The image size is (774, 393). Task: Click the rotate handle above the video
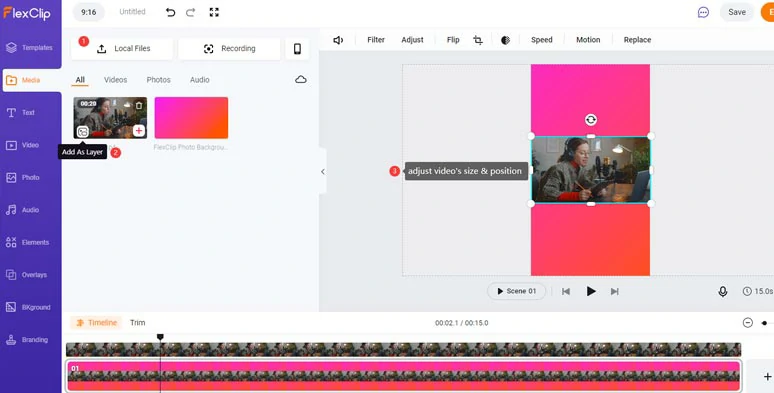click(x=591, y=119)
